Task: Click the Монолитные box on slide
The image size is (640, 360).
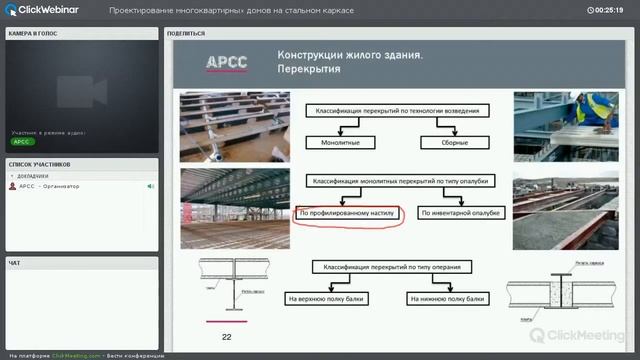Action: 340,142
